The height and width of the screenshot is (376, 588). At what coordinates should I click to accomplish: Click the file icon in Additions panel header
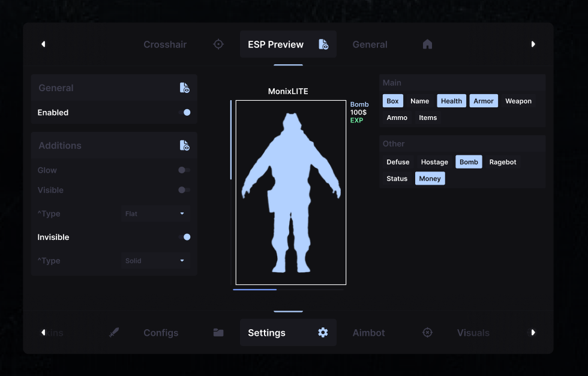click(x=184, y=146)
